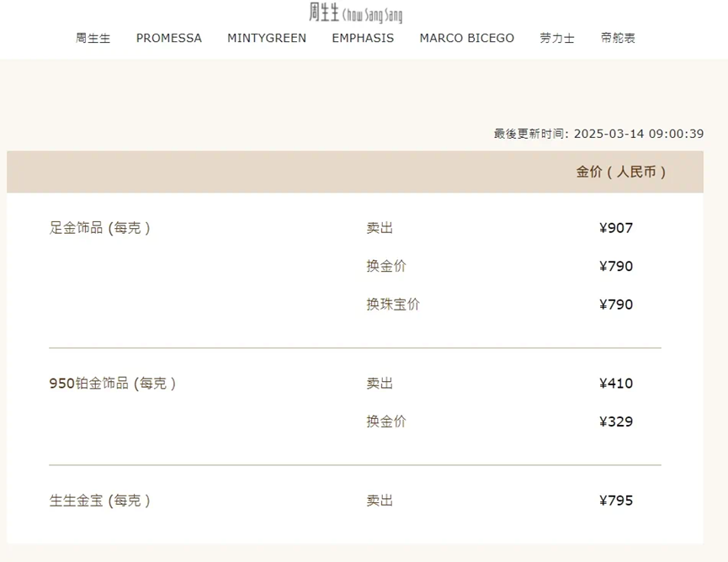The width and height of the screenshot is (728, 562).
Task: Select the 生生金宝 (每克) row label
Action: tap(100, 501)
